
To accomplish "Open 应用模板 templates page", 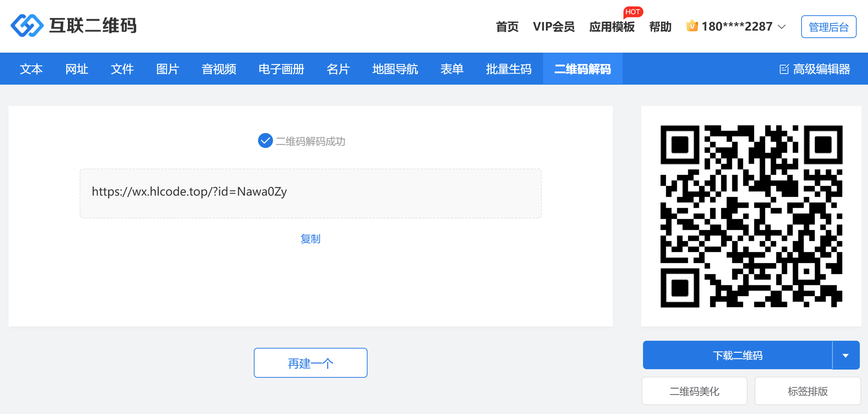I will 612,27.
